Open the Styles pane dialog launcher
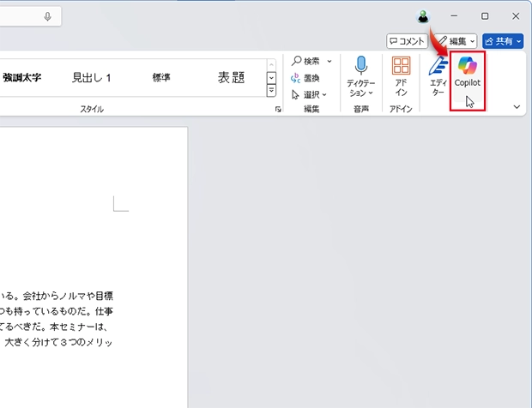Viewport: 532px width, 408px height. [x=278, y=109]
